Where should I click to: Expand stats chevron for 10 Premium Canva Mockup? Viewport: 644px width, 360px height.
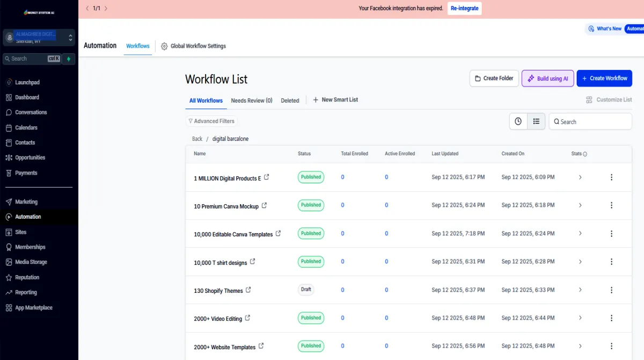click(x=580, y=205)
